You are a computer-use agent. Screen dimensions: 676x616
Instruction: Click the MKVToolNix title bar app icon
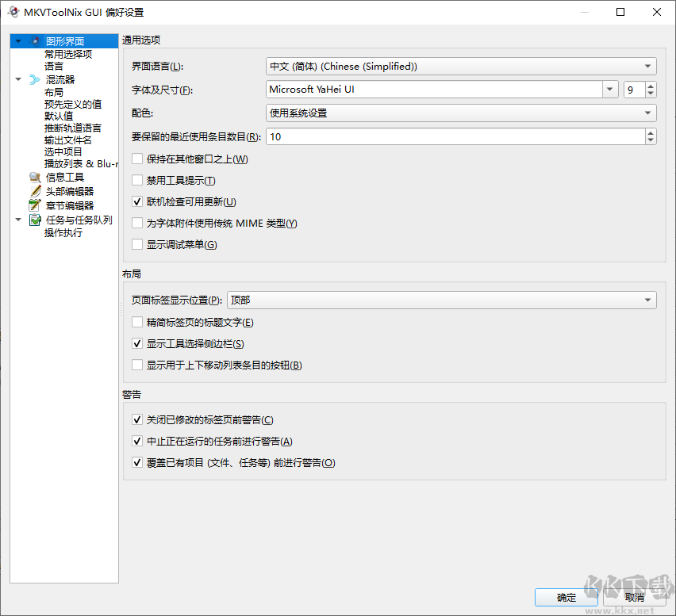tap(13, 12)
